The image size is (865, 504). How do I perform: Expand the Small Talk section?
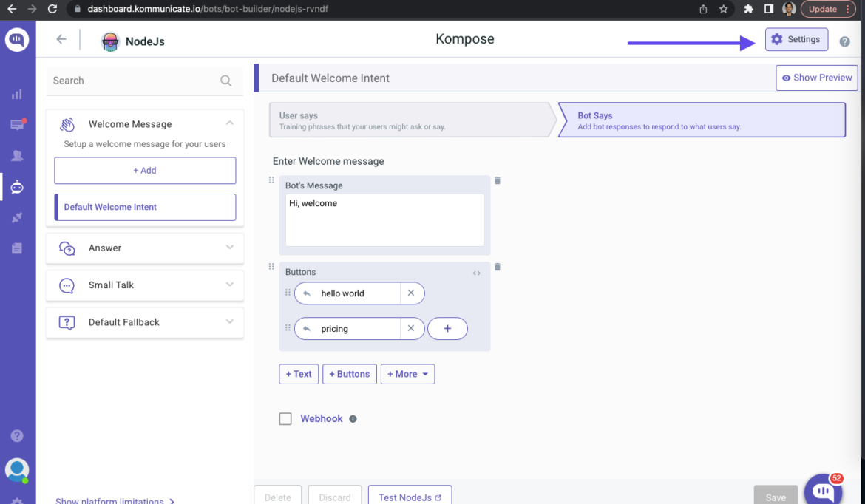pos(145,285)
